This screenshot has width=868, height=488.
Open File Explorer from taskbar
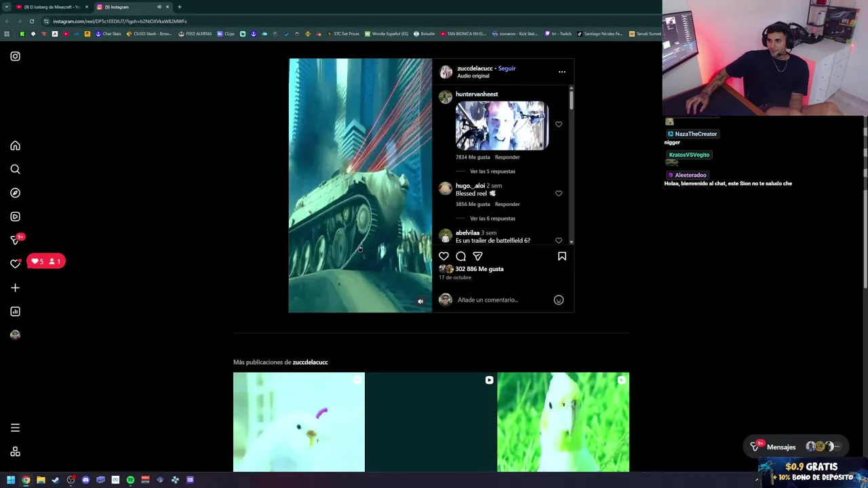coord(41,480)
